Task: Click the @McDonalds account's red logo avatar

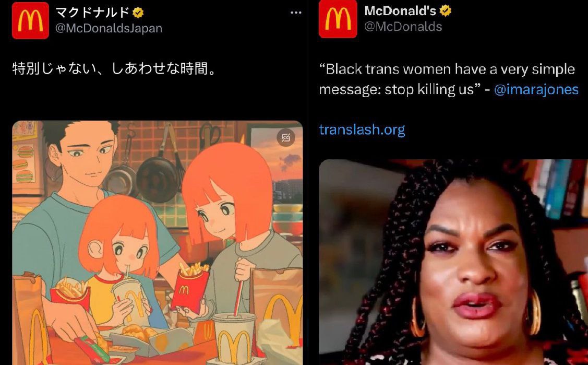Action: tap(338, 19)
